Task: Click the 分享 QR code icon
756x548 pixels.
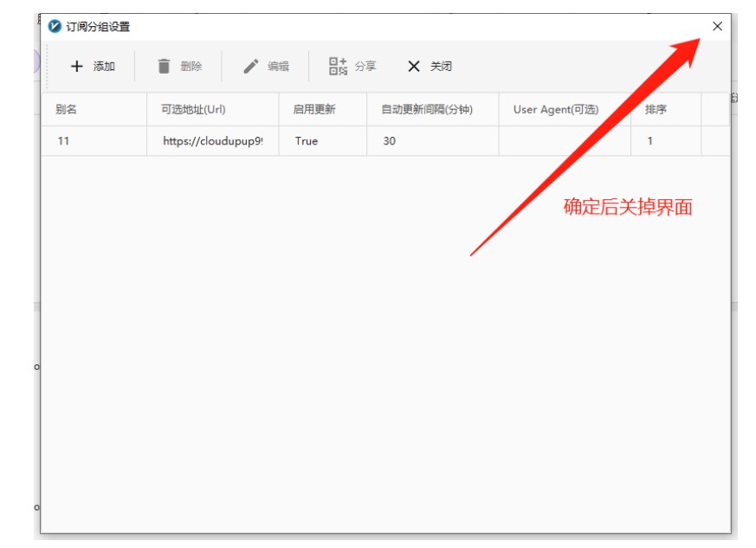Action: pyautogui.click(x=338, y=66)
